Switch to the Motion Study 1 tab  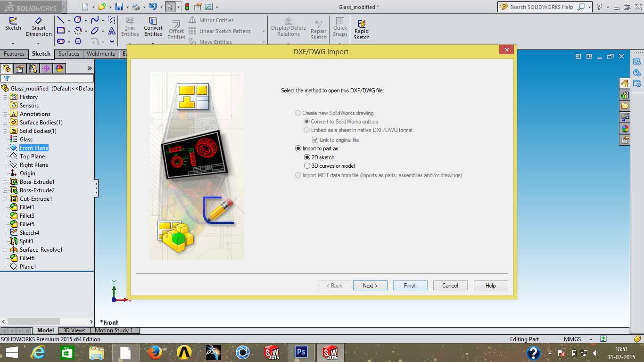tap(114, 330)
